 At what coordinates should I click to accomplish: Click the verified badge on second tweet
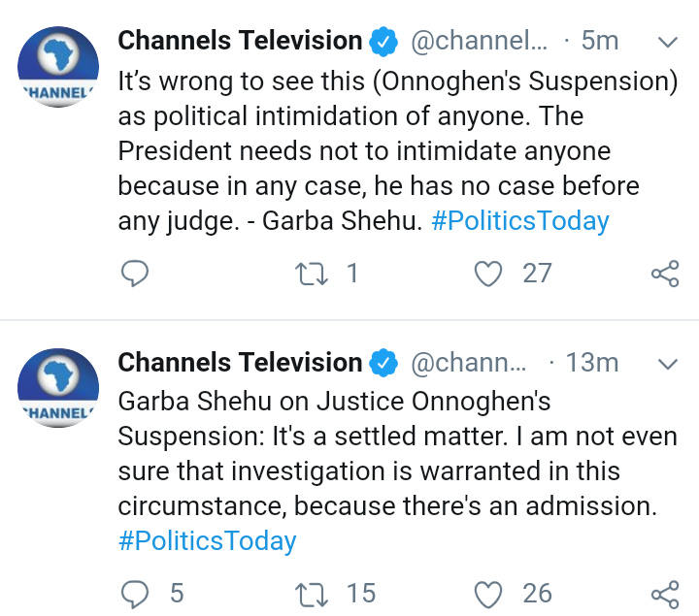[385, 364]
